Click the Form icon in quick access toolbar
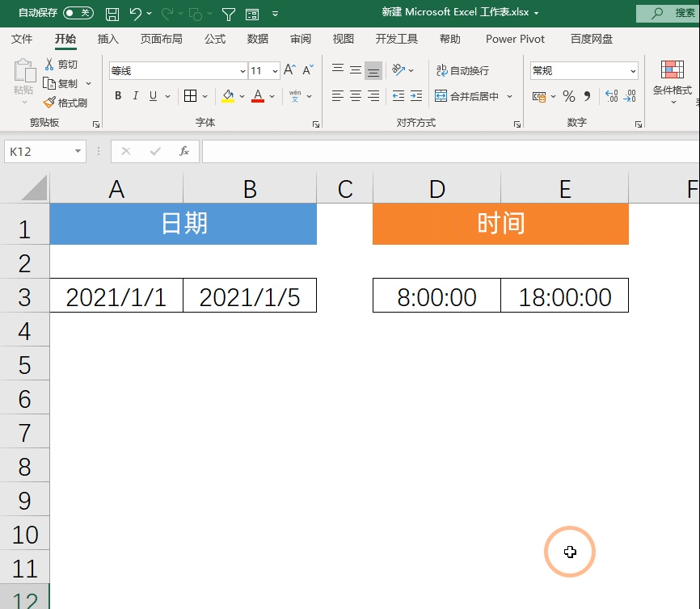700x609 pixels. (x=252, y=15)
